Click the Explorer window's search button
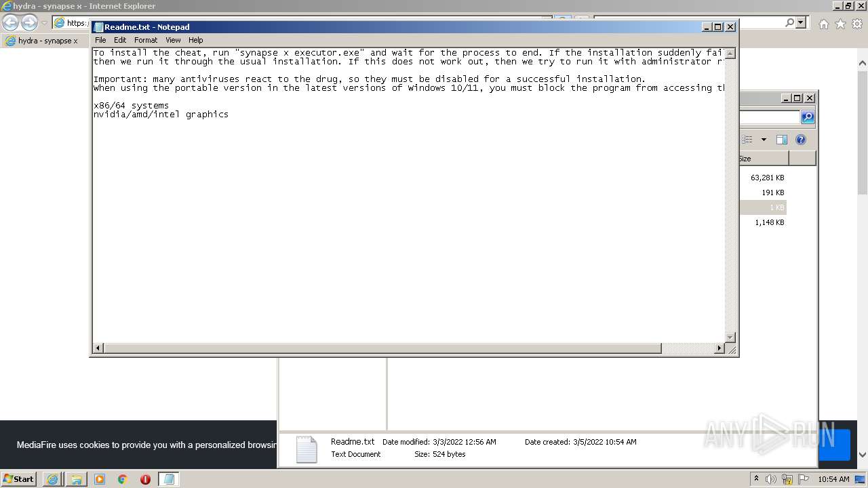Image resolution: width=868 pixels, height=488 pixels. 808,117
